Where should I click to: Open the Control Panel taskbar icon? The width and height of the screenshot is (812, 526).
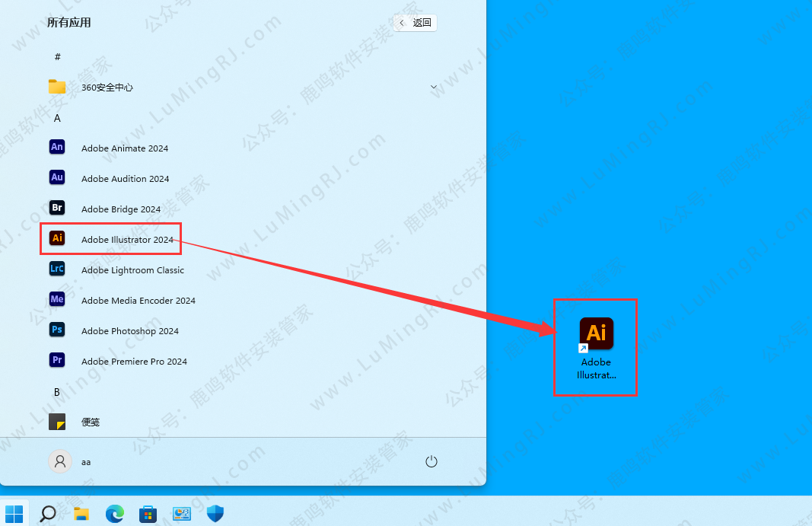(182, 514)
